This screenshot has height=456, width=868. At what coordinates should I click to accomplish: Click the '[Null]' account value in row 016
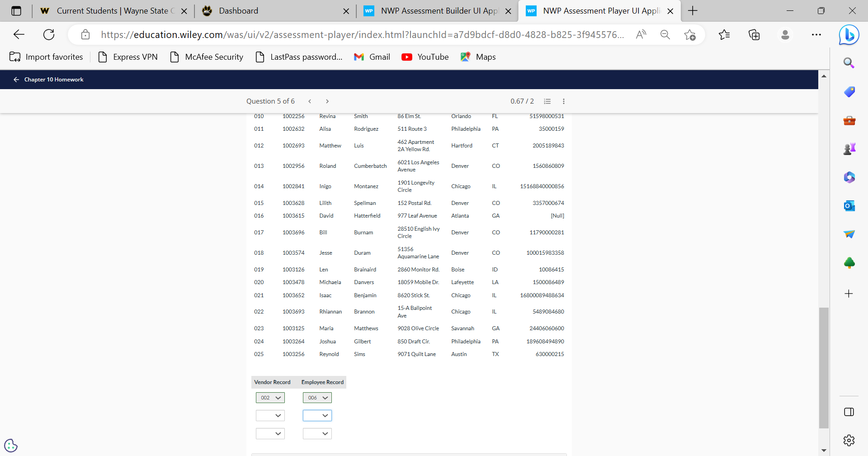click(x=557, y=216)
